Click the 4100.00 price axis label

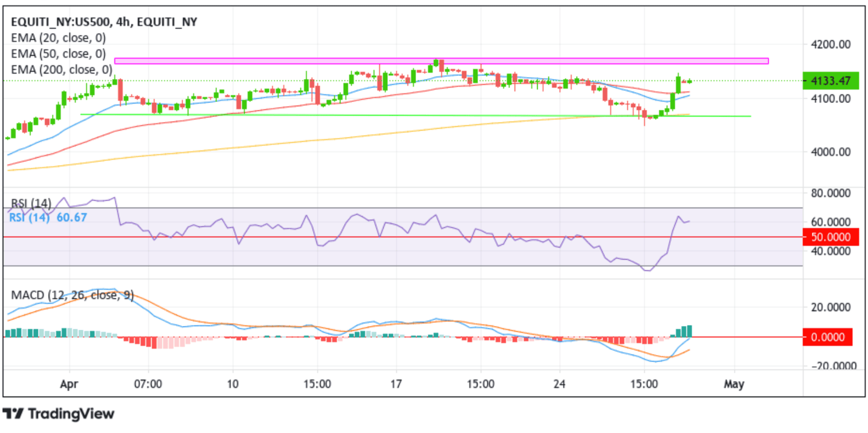coord(830,98)
